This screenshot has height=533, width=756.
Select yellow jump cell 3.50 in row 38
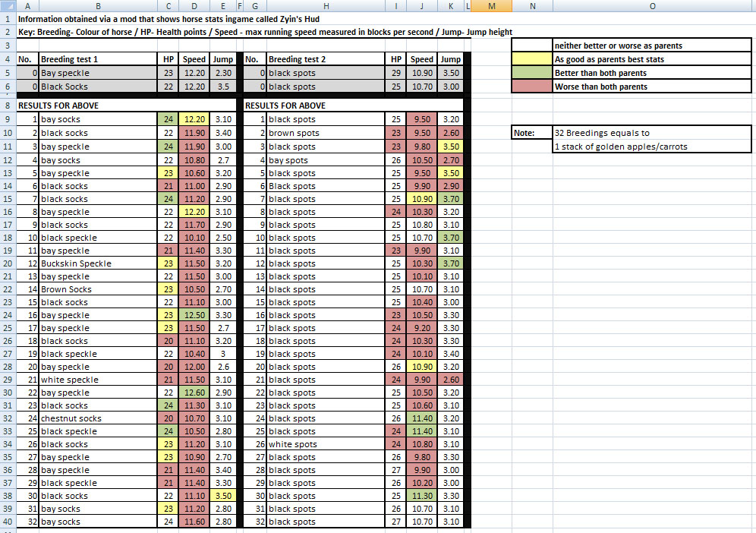coord(222,496)
